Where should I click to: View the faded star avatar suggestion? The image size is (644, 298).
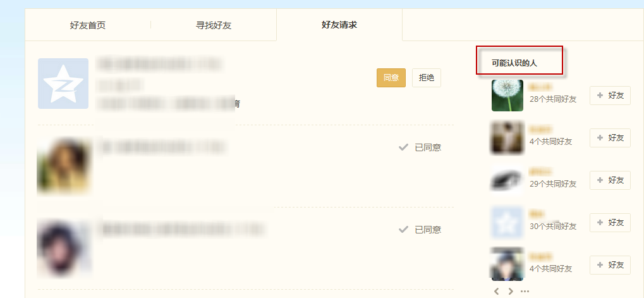tap(507, 222)
